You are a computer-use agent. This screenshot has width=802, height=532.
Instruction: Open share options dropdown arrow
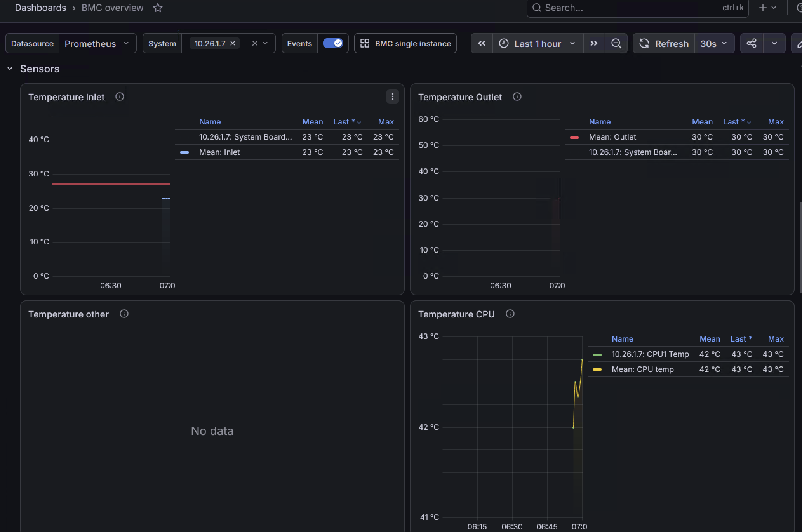[774, 43]
